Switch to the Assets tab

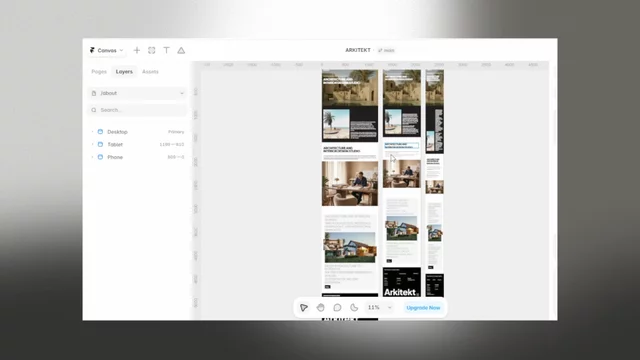[150, 71]
